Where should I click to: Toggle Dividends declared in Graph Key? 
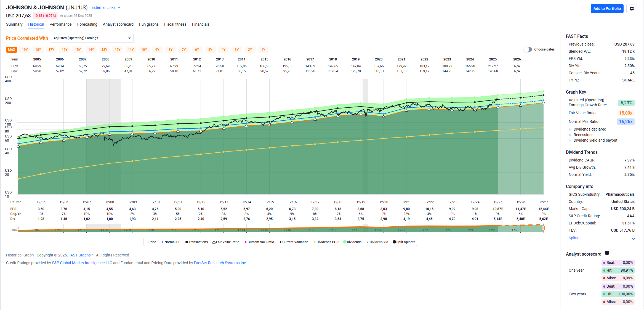coord(590,129)
